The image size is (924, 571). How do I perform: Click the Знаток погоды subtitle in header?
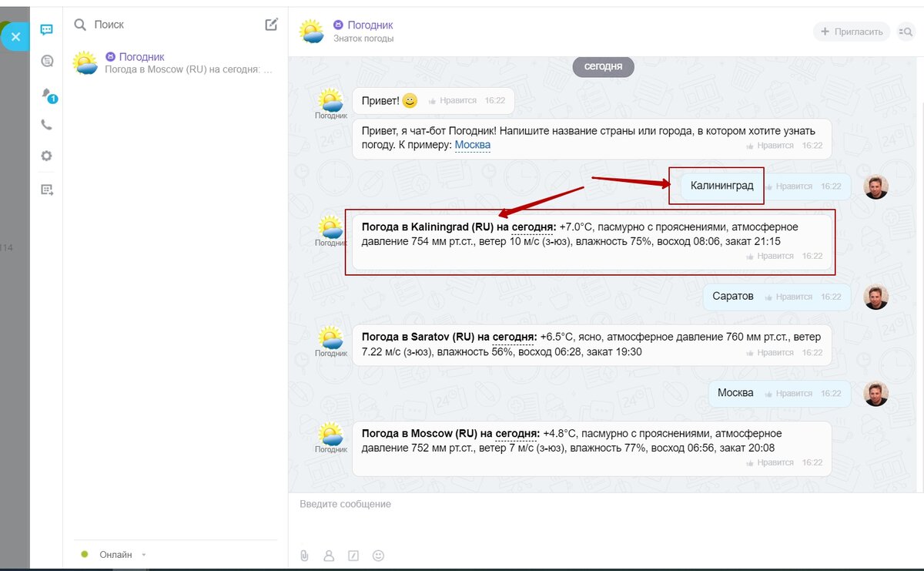[363, 39]
